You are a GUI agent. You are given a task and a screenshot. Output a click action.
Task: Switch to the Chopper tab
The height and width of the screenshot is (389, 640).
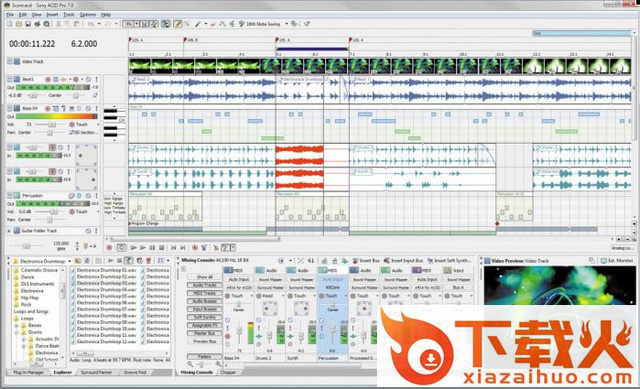click(x=228, y=373)
